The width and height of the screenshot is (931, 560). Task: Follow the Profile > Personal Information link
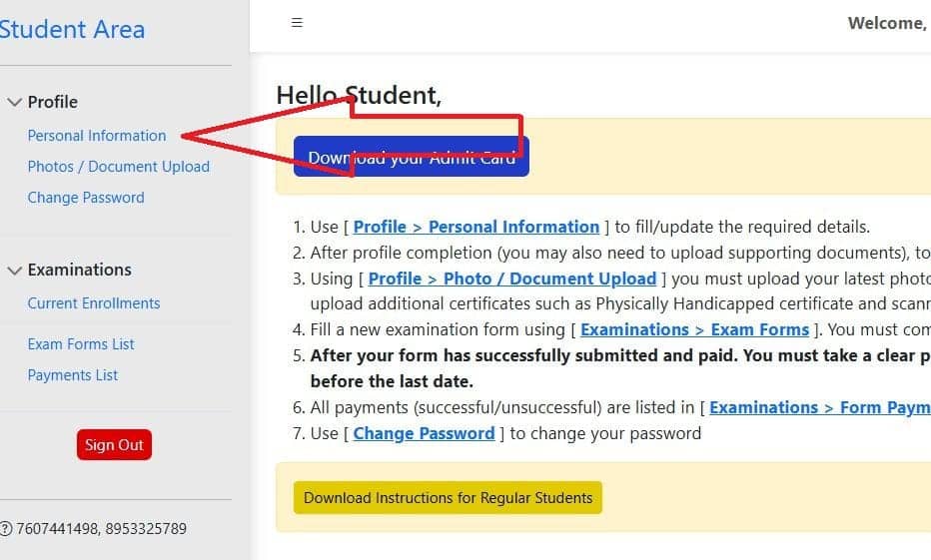(475, 227)
